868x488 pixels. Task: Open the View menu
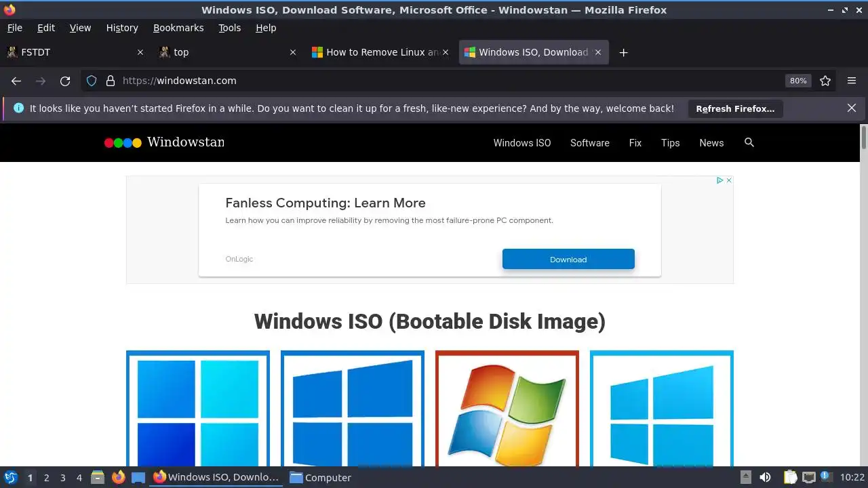(80, 28)
